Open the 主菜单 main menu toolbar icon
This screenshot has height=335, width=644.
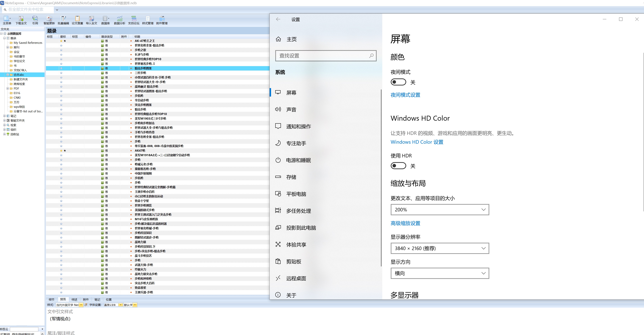(7, 20)
